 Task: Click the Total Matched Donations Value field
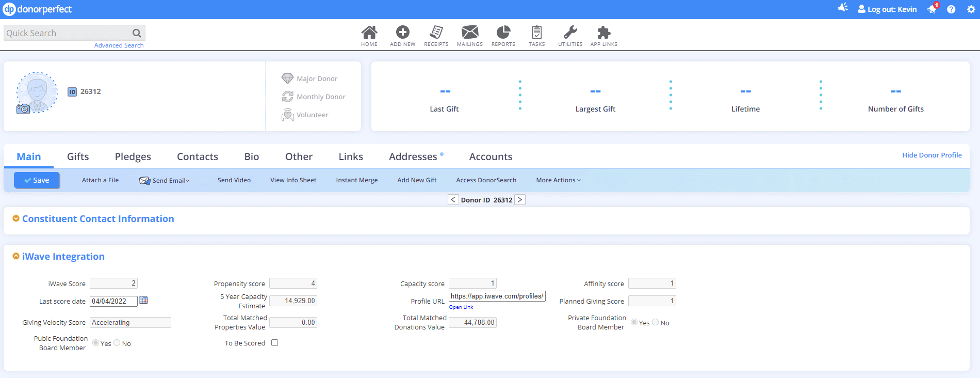(472, 322)
